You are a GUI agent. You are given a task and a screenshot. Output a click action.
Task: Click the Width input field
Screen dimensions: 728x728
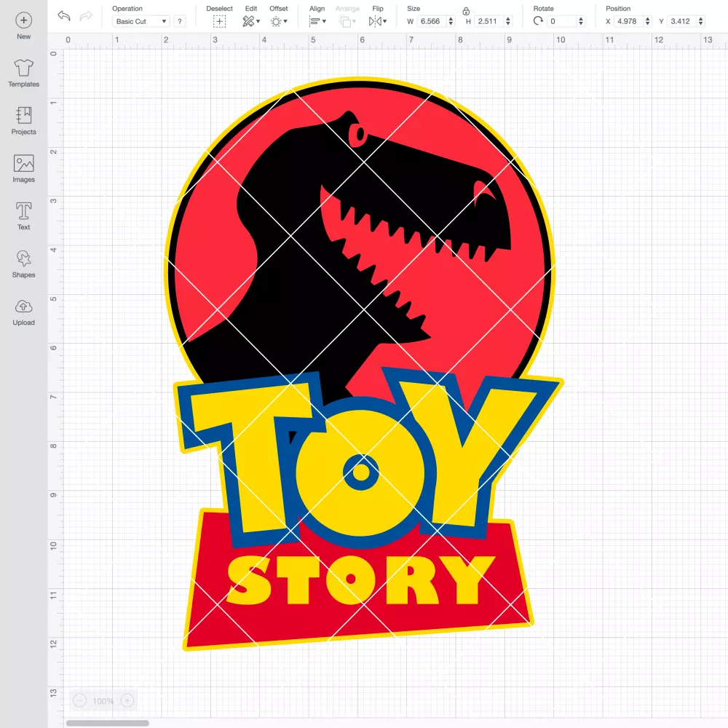coord(431,21)
